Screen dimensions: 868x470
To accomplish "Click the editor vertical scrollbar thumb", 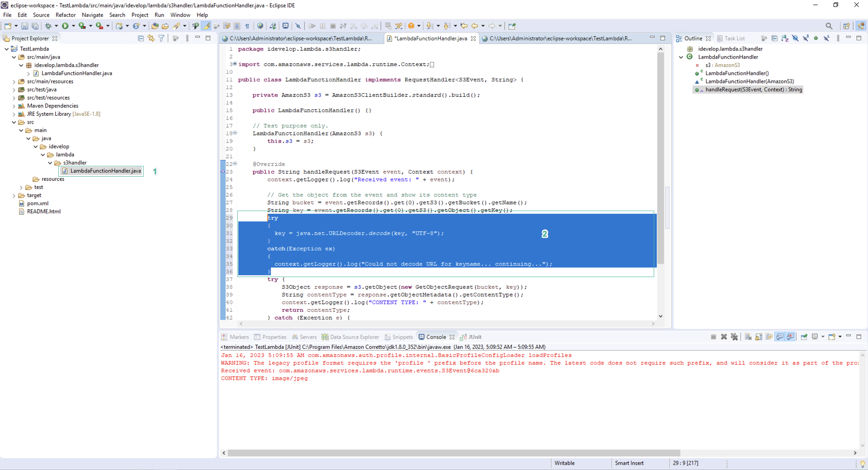I will tap(660, 158).
